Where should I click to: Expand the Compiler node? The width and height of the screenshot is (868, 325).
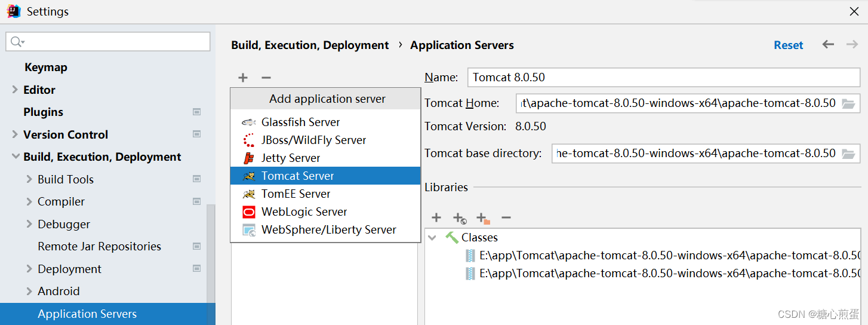29,201
